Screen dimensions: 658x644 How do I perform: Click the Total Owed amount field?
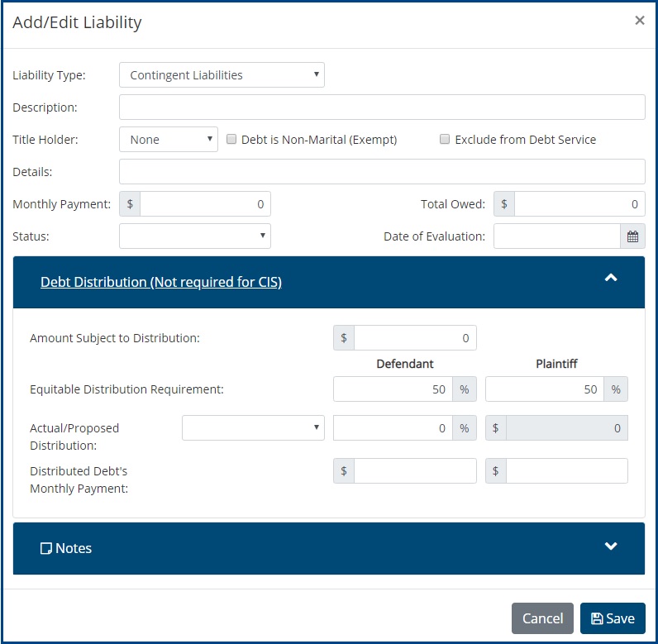click(579, 204)
